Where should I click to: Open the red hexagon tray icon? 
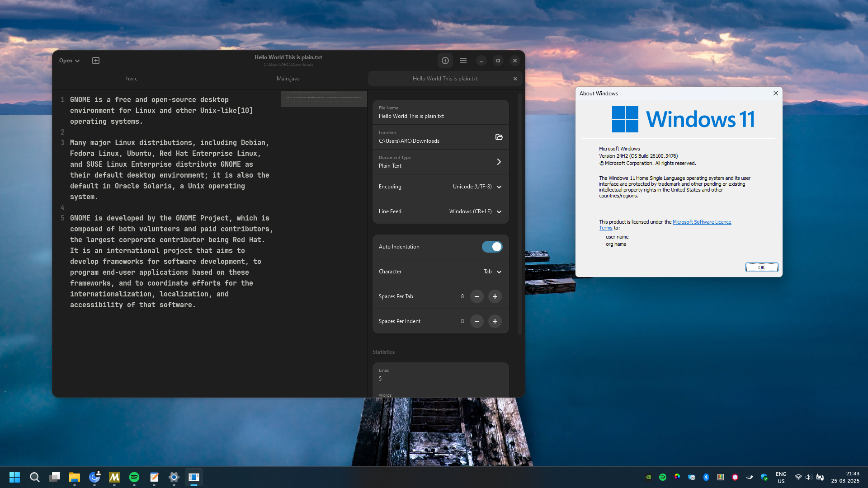pyautogui.click(x=735, y=477)
